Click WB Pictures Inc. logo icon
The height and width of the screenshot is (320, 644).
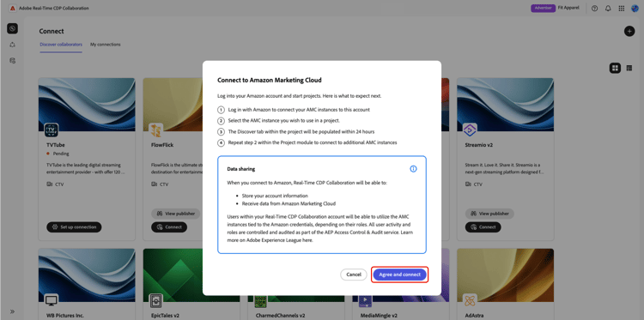[x=52, y=301]
